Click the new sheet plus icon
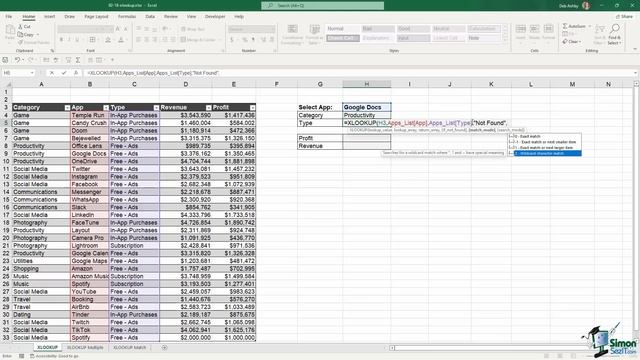This screenshot has width=640, height=360. pyautogui.click(x=164, y=348)
